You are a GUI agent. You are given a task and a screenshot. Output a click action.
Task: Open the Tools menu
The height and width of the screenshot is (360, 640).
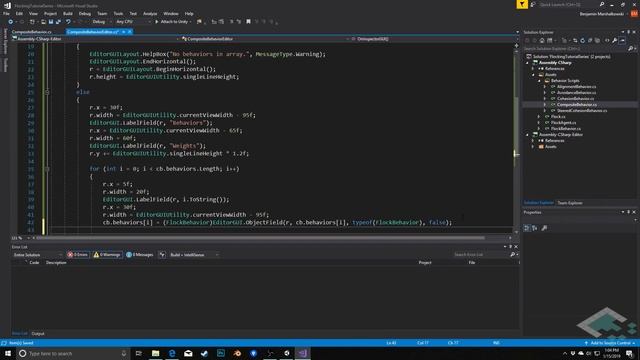[118, 13]
